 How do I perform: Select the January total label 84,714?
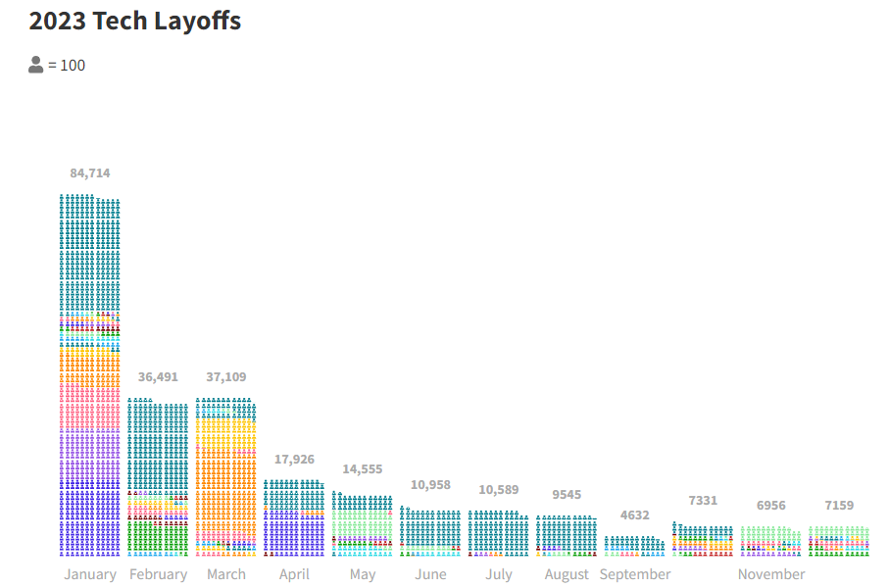click(x=90, y=172)
